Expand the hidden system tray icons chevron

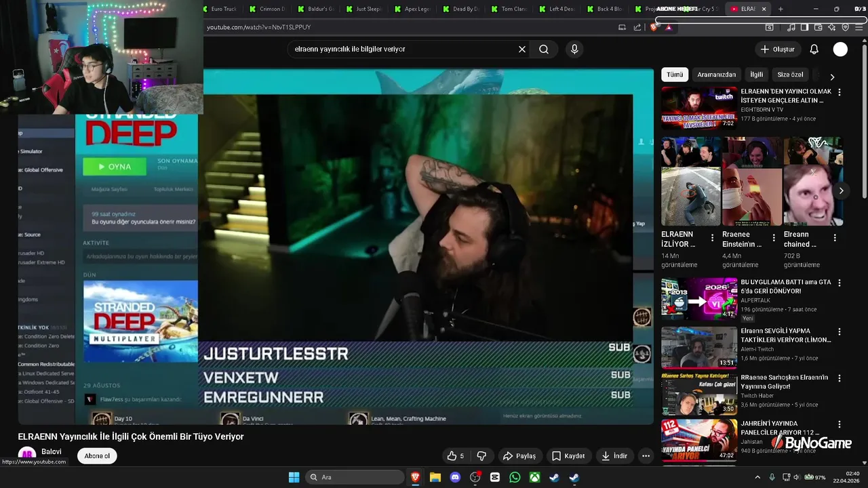(x=757, y=477)
